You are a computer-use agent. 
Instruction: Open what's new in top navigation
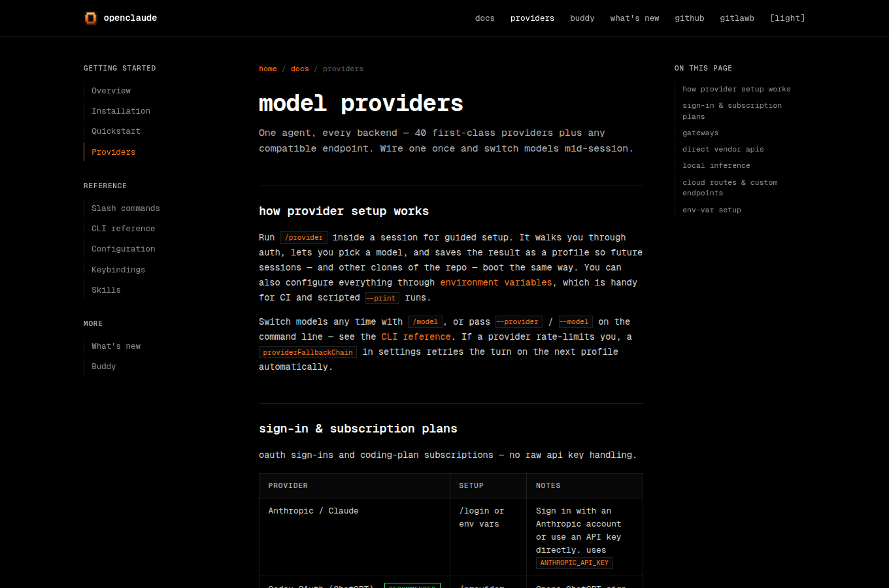(635, 18)
